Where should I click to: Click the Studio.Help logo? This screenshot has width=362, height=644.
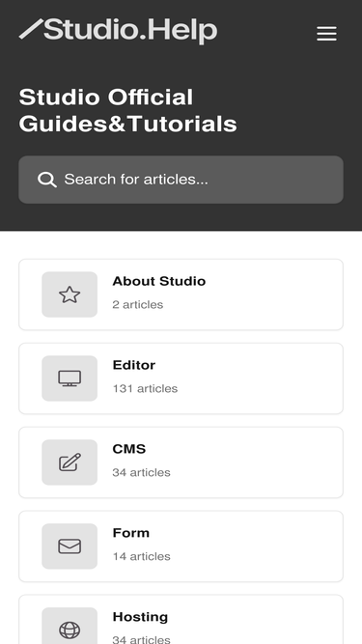118,31
